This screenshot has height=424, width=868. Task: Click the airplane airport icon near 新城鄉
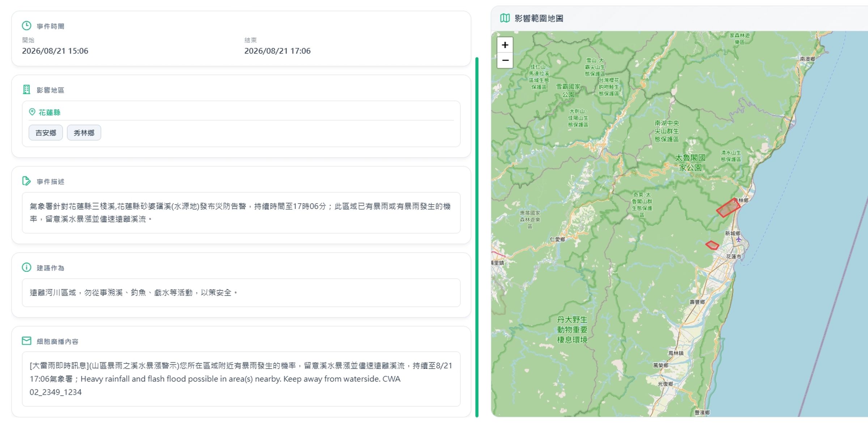tap(738, 239)
